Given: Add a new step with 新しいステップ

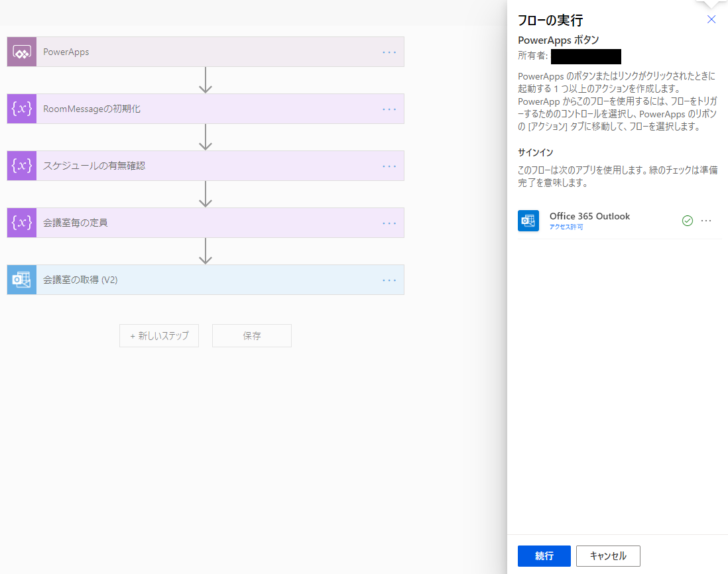Looking at the screenshot, I should (x=158, y=335).
